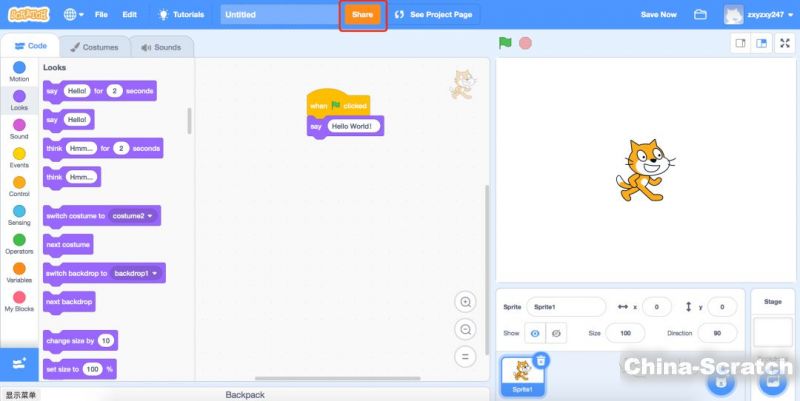Reset workspace zoom to default
Screen dimensions: 800x401
[465, 356]
